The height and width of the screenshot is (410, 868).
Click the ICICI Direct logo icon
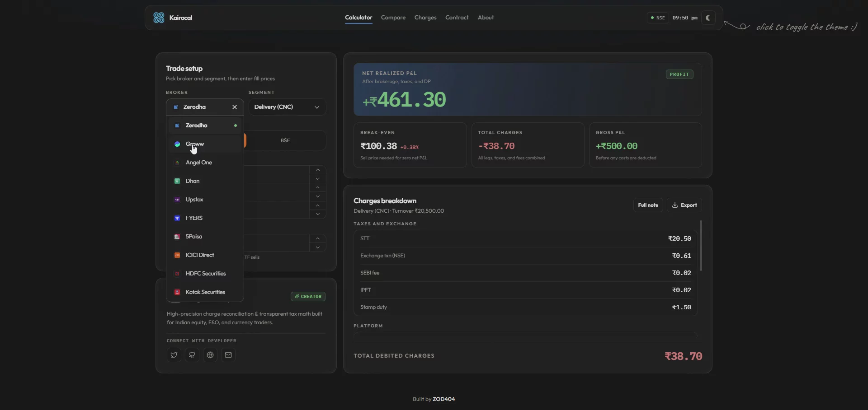[177, 255]
